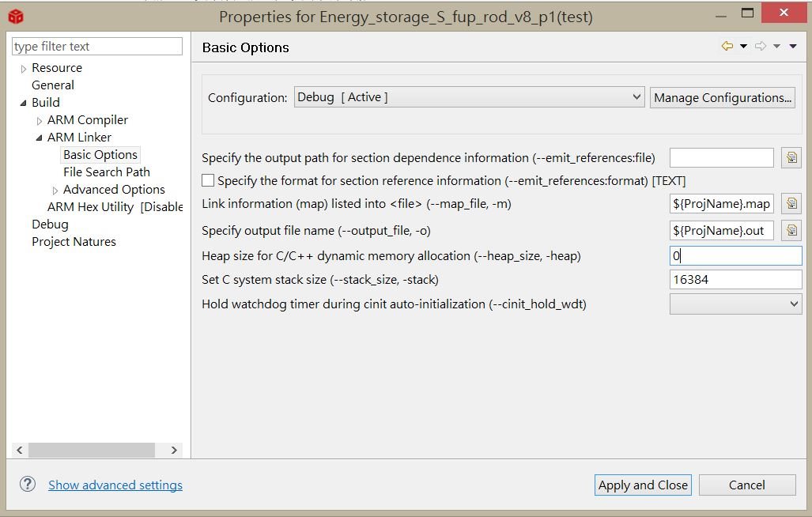Expand the ARM Compiler tree node
The image size is (812, 517).
40,121
